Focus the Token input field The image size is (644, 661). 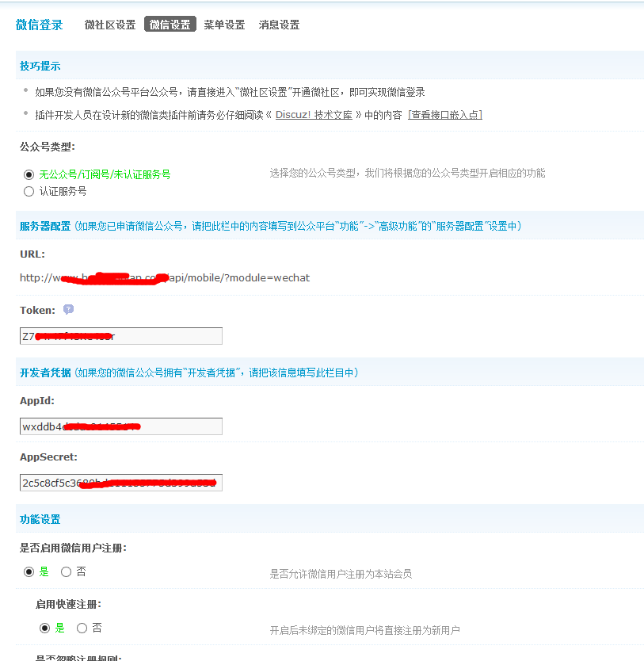121,336
